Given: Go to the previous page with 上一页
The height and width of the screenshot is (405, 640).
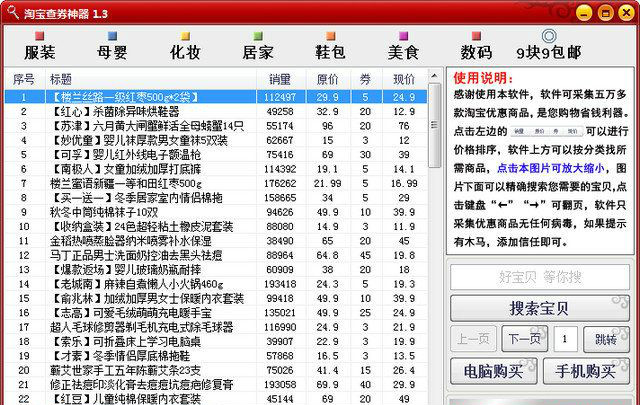Looking at the screenshot, I should point(473,339).
